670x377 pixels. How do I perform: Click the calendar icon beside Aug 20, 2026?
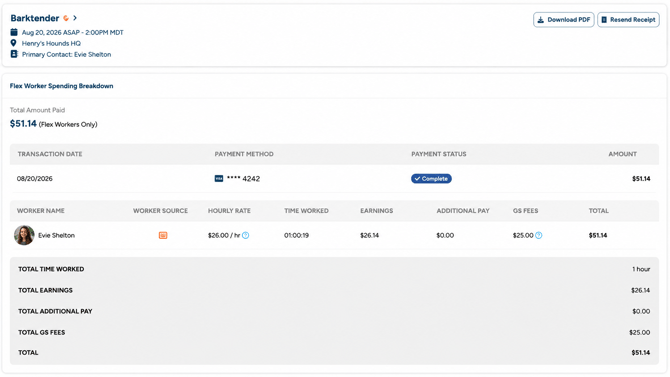click(x=14, y=32)
